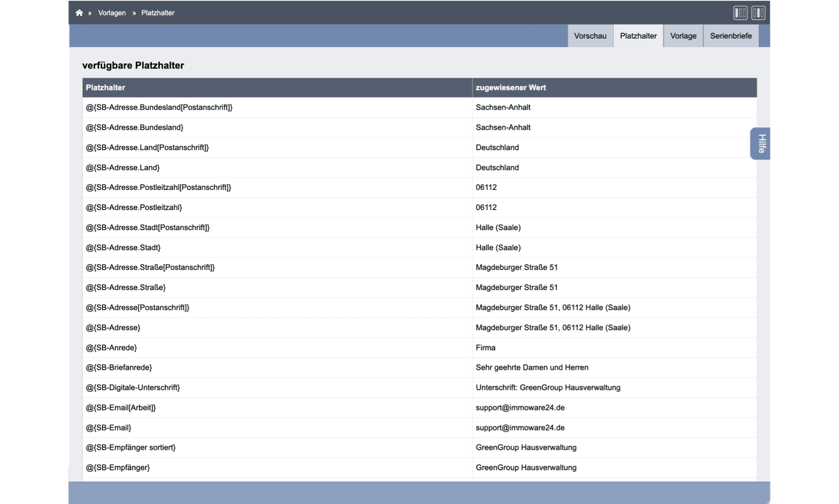This screenshot has width=839, height=504.
Task: Open the Hilfe side tab
Action: pyautogui.click(x=761, y=143)
